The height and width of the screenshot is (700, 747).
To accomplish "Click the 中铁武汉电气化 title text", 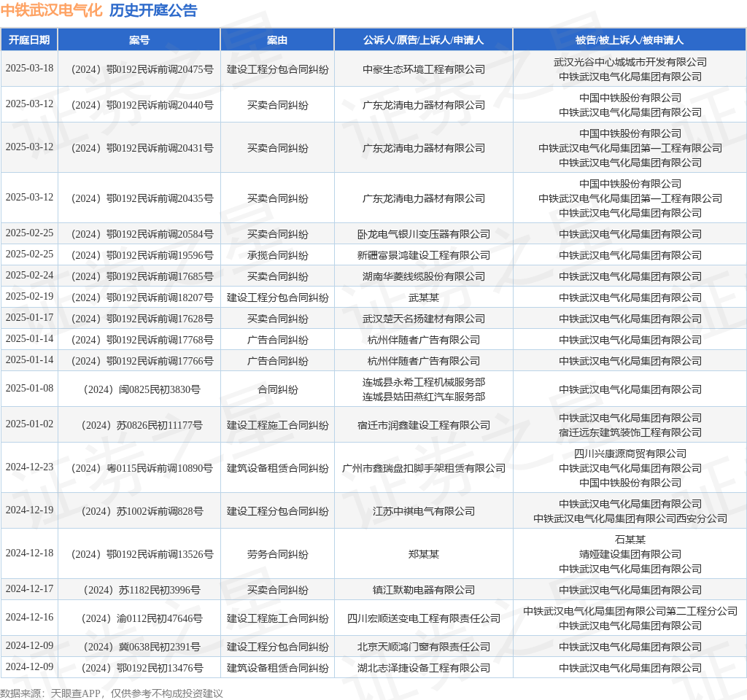I will [x=52, y=10].
